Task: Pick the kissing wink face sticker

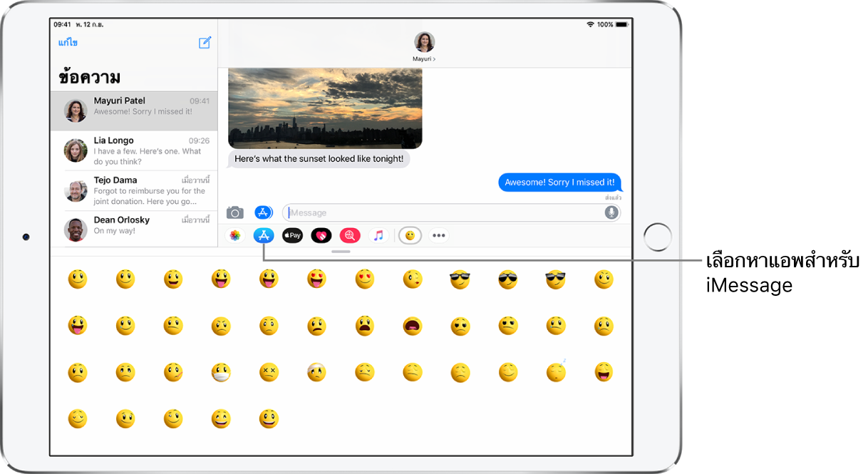Action: (x=412, y=279)
